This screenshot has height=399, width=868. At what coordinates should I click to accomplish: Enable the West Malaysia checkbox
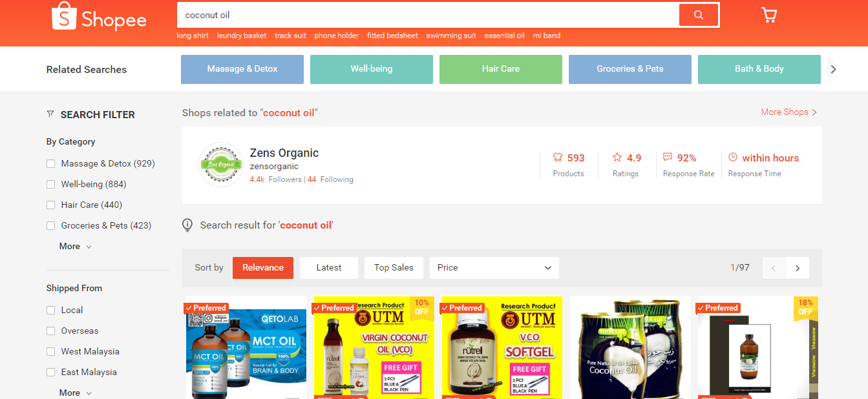pos(50,352)
